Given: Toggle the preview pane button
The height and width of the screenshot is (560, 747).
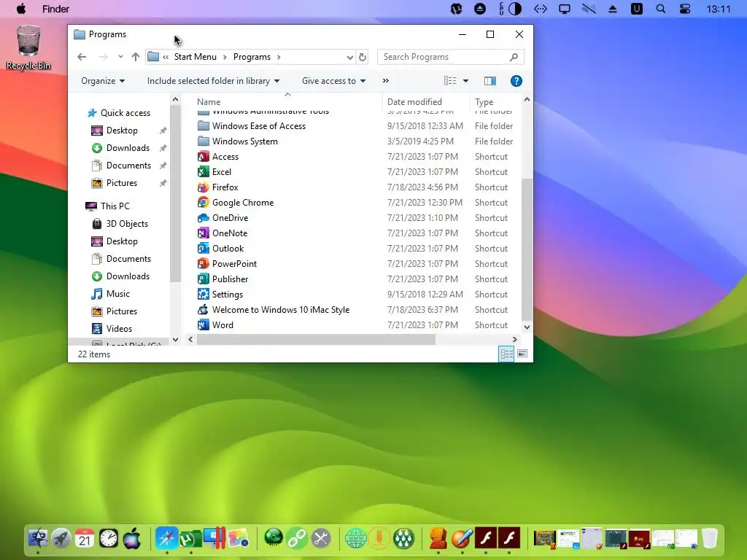Looking at the screenshot, I should (x=489, y=81).
